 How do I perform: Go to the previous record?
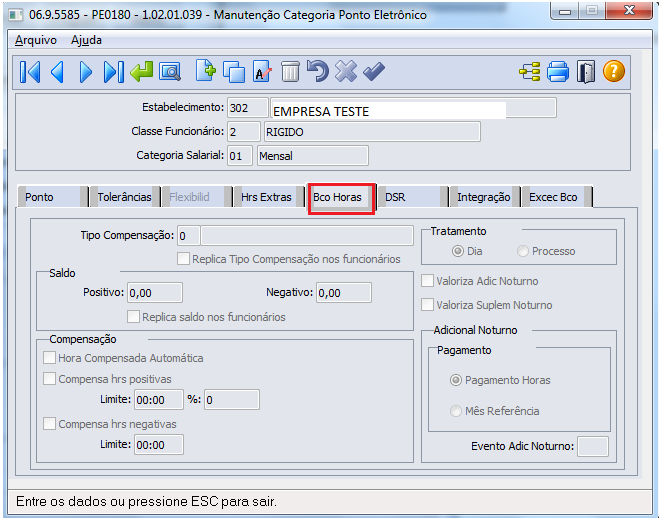[57, 72]
